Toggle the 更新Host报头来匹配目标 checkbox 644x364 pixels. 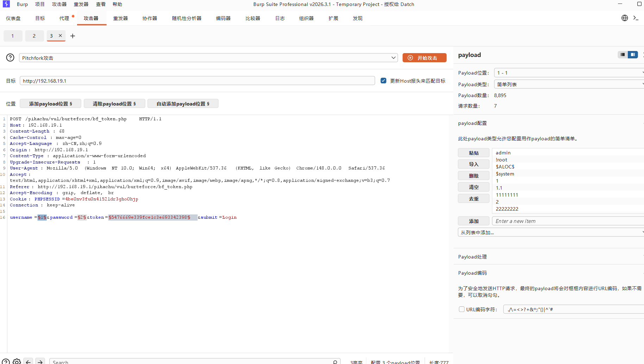point(384,81)
